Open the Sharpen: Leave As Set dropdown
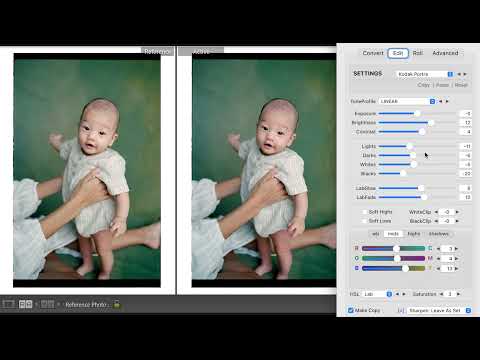The width and height of the screenshot is (480, 360). click(x=439, y=311)
